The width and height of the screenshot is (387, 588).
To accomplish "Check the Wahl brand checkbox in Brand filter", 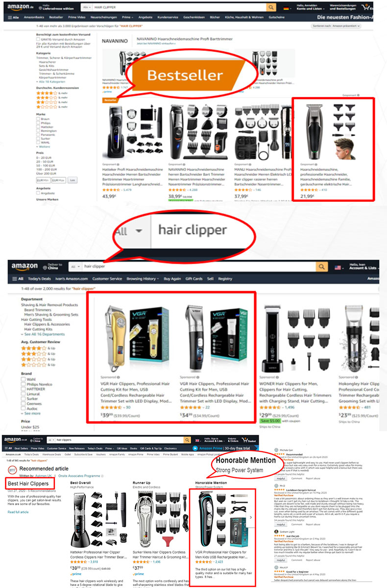I will [23, 379].
